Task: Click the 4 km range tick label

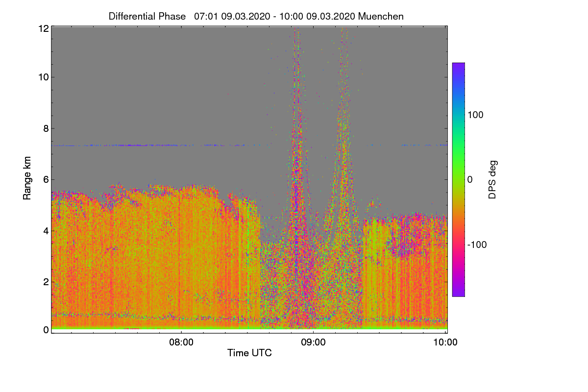Action: tap(46, 230)
